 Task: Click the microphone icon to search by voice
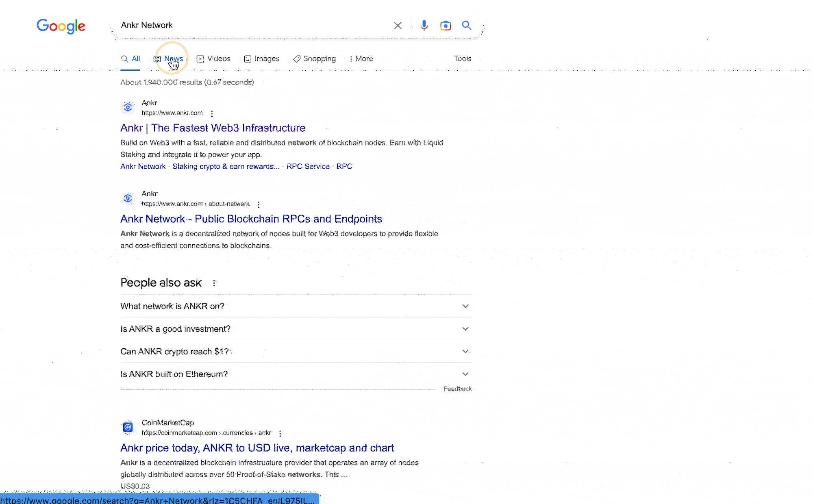424,25
